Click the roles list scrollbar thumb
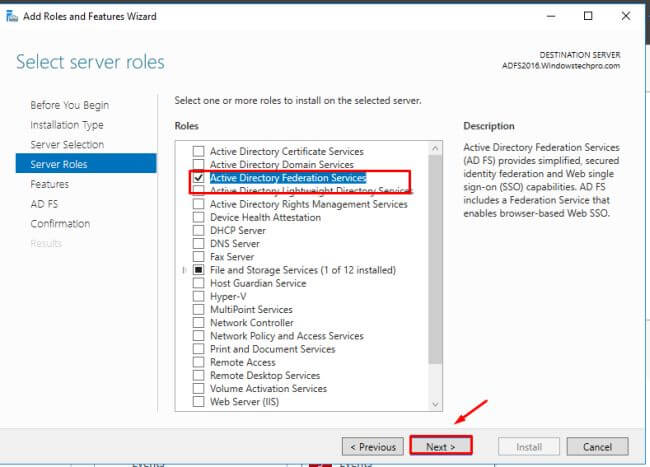This screenshot has height=467, width=650. tap(435, 259)
